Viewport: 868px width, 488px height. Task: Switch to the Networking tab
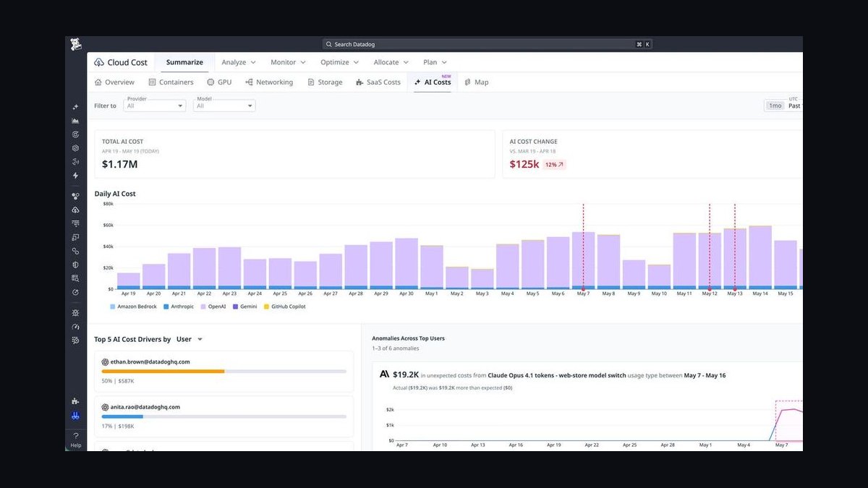(269, 82)
